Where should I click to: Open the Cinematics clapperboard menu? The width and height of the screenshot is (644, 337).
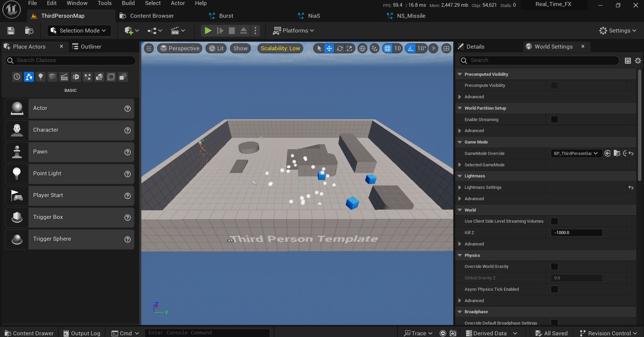(x=178, y=31)
